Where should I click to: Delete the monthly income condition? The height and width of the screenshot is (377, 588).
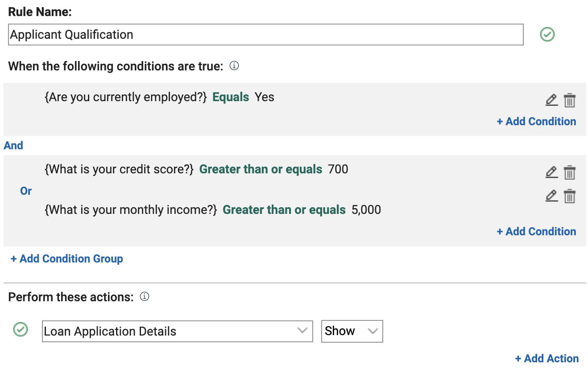[x=569, y=196]
